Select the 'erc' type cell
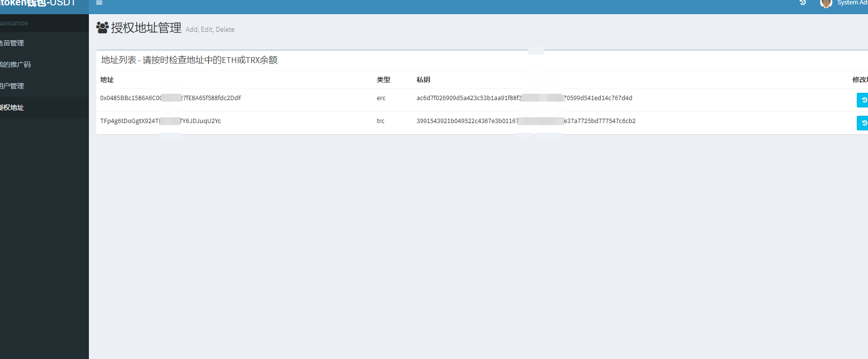Viewport: 868px width, 359px height. [x=381, y=98]
